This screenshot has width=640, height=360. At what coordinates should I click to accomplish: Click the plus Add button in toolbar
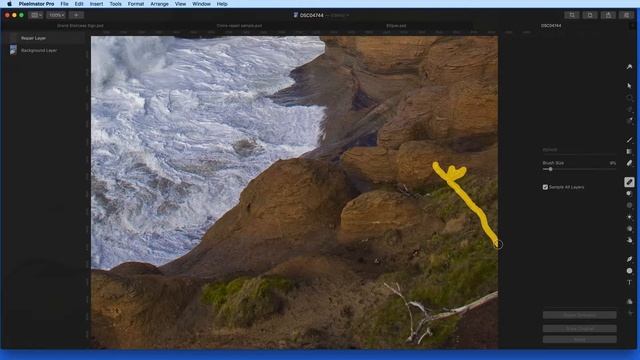click(76, 15)
